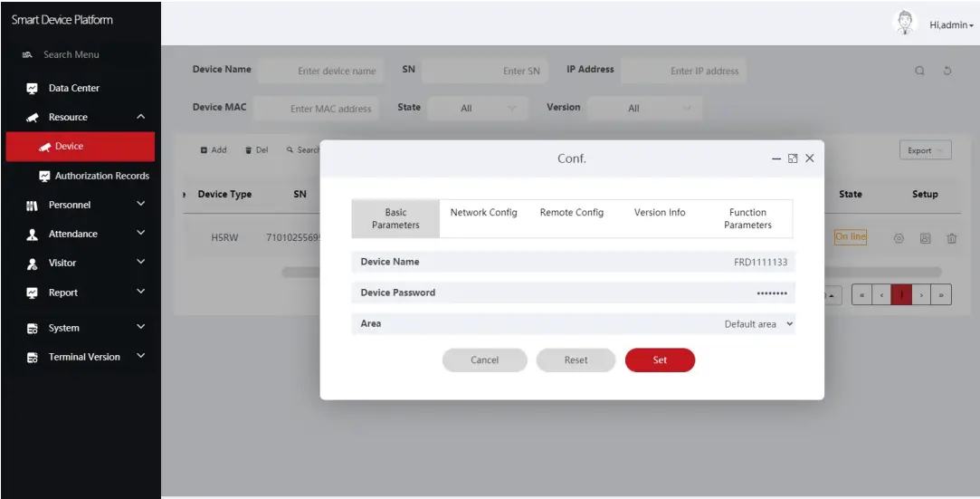Click the Personnel sidebar icon

click(x=33, y=205)
